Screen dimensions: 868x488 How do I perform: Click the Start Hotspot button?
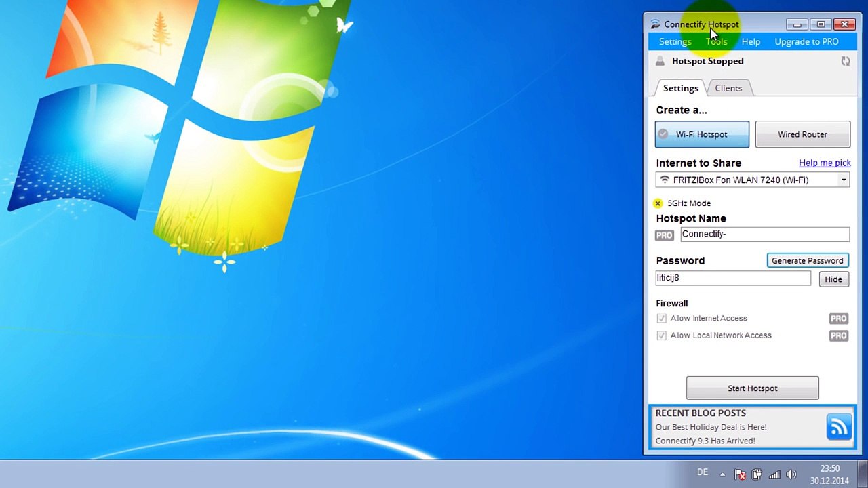(x=752, y=388)
